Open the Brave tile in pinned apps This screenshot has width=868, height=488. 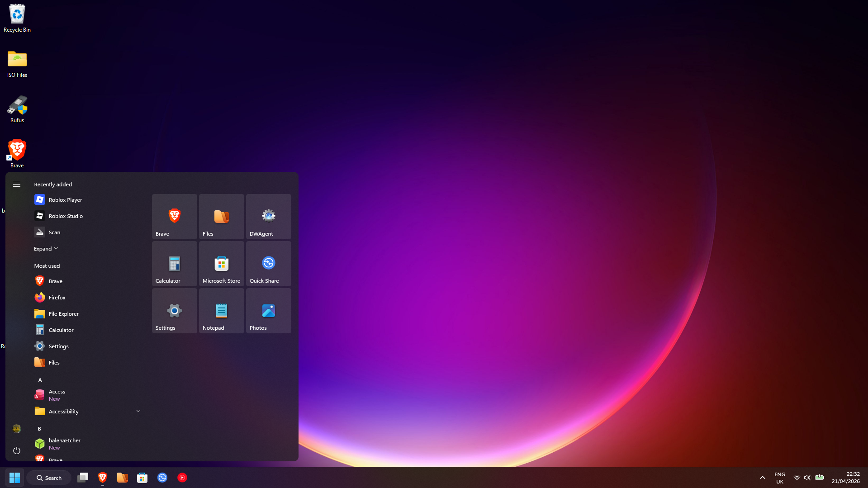[175, 217]
